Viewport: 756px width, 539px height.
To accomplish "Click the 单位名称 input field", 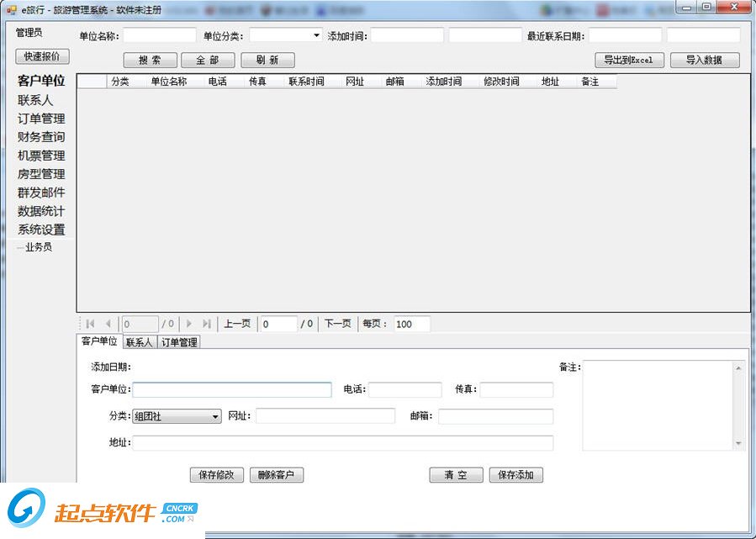I will pyautogui.click(x=161, y=35).
